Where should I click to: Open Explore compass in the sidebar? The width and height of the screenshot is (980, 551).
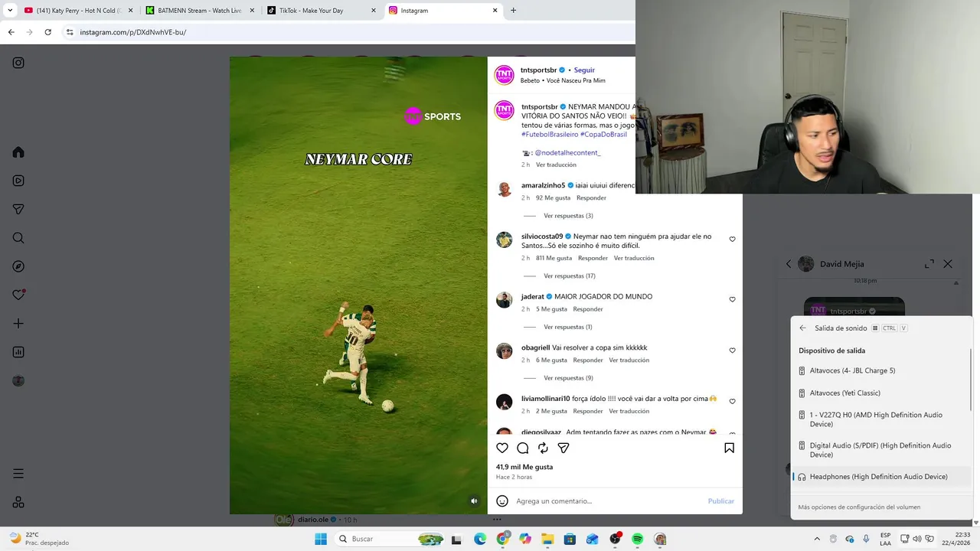pyautogui.click(x=18, y=266)
